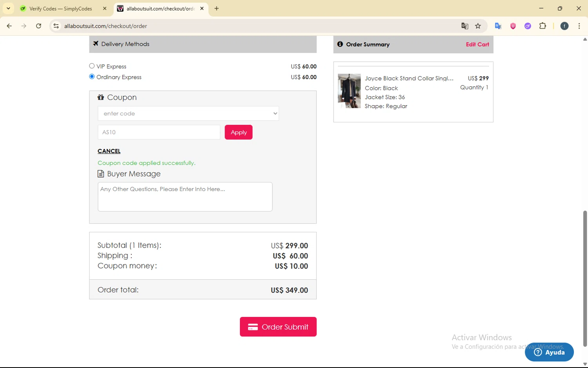
Task: Click the 'Coupon code applied successfully.' message
Action: (x=146, y=163)
